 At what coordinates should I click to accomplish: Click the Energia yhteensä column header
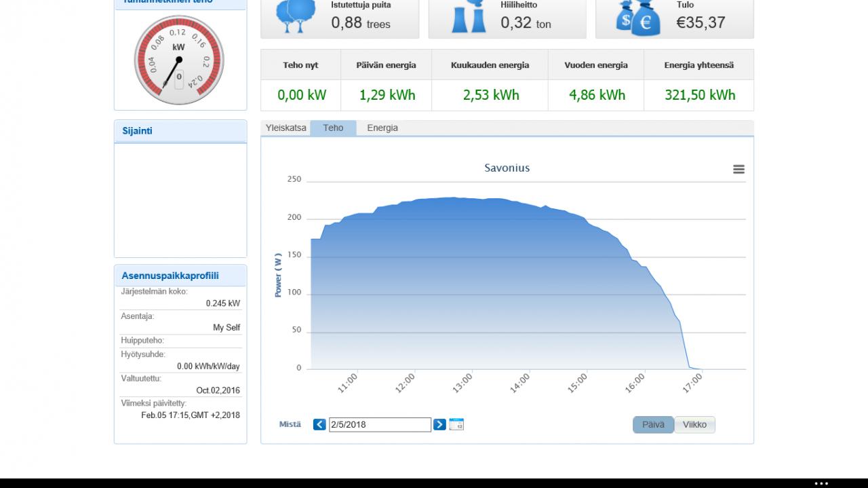pyautogui.click(x=698, y=65)
